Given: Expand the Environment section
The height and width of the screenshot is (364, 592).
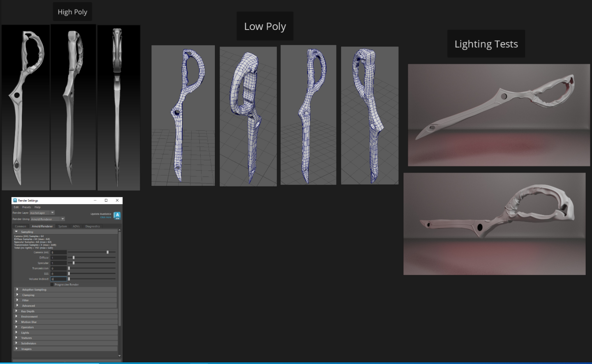Looking at the screenshot, I should 66,317.
